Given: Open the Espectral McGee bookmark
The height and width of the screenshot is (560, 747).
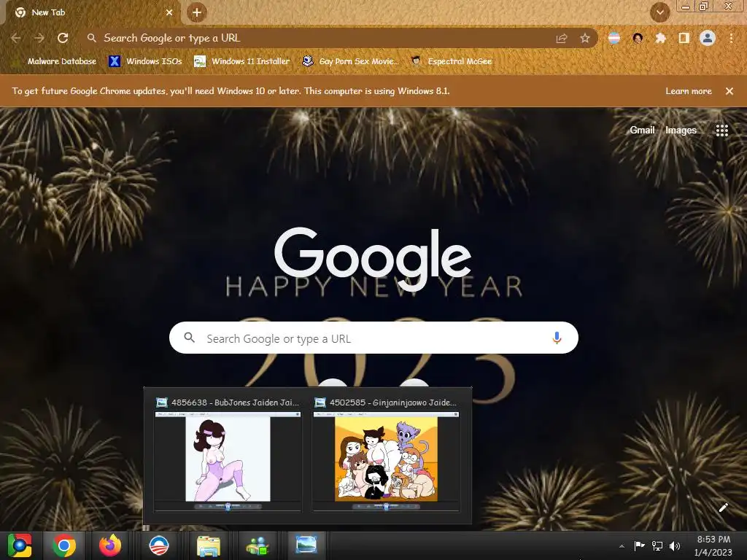Looking at the screenshot, I should tap(452, 61).
